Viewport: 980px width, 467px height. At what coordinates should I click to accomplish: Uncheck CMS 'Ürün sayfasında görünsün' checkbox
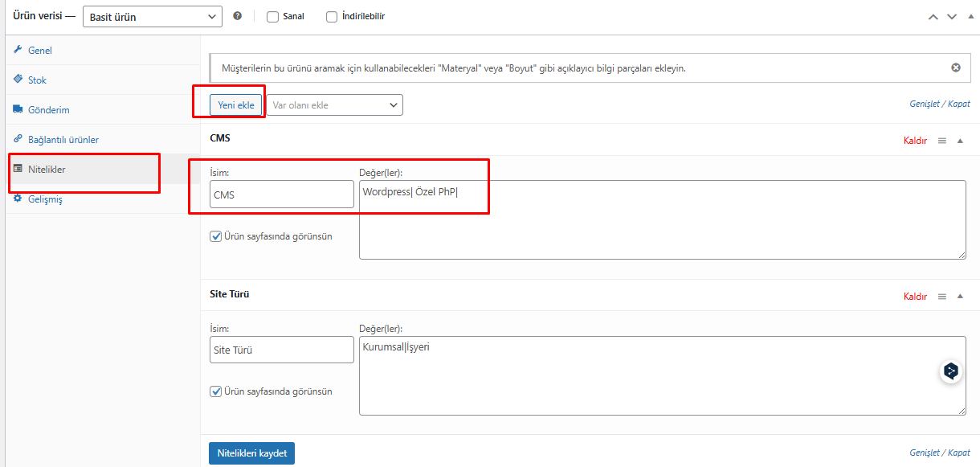pyautogui.click(x=215, y=236)
